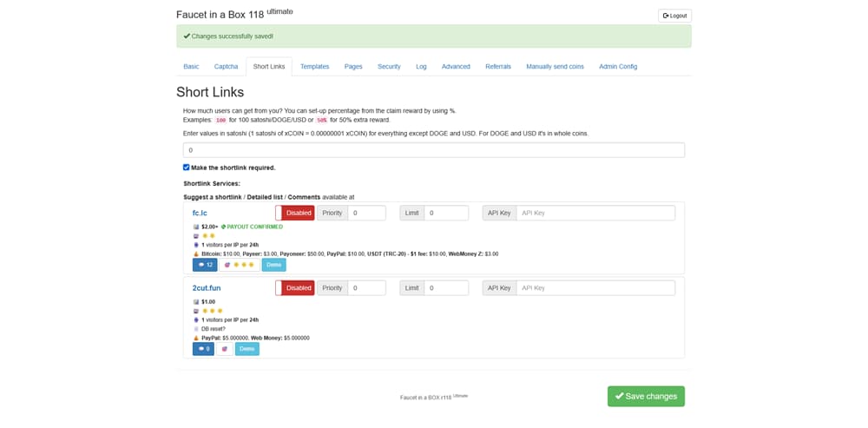Open Manually send coins tab

[x=555, y=67]
